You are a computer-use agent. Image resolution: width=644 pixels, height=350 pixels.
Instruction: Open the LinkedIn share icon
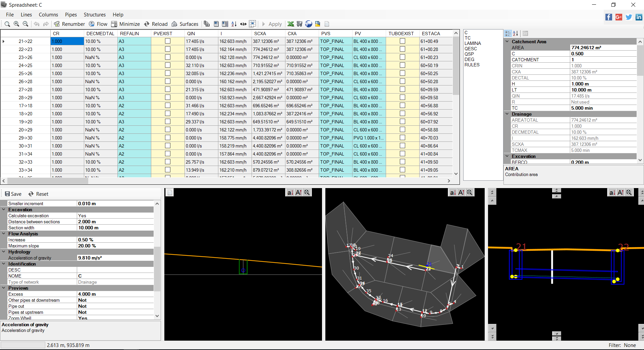[639, 17]
